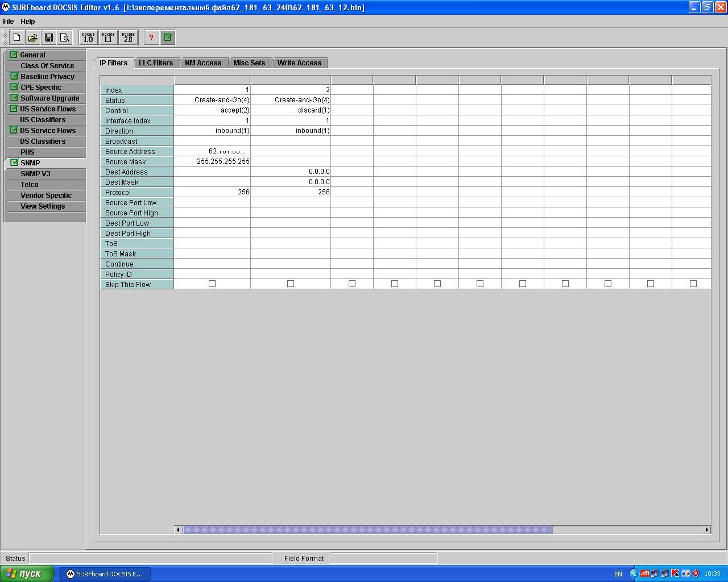
Task: Click the horizontal scrollbar right arrow
Action: (706, 530)
